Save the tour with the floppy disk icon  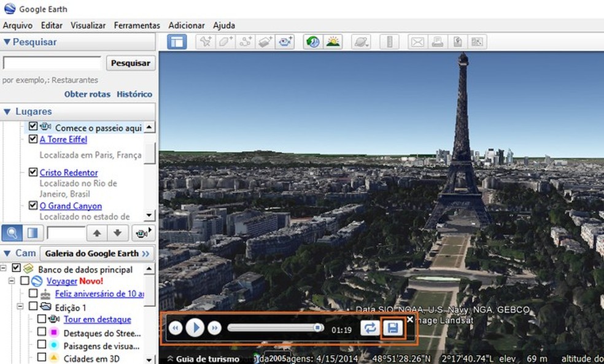pos(393,327)
